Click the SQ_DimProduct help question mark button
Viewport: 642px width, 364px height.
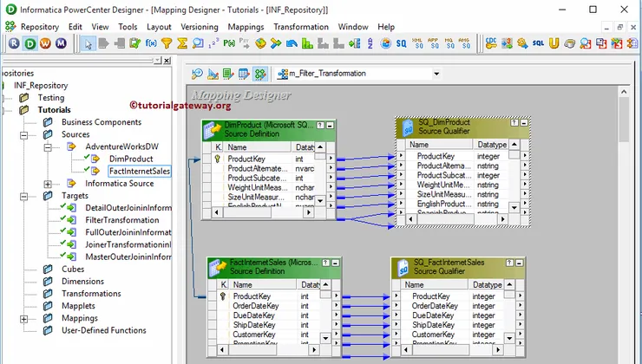[514, 122]
